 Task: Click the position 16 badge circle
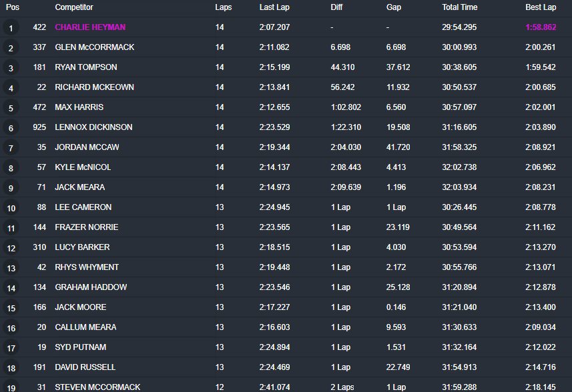coord(11,328)
